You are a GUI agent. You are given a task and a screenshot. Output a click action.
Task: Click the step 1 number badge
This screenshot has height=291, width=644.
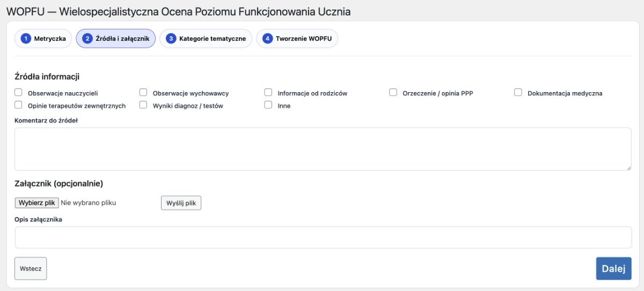click(25, 39)
